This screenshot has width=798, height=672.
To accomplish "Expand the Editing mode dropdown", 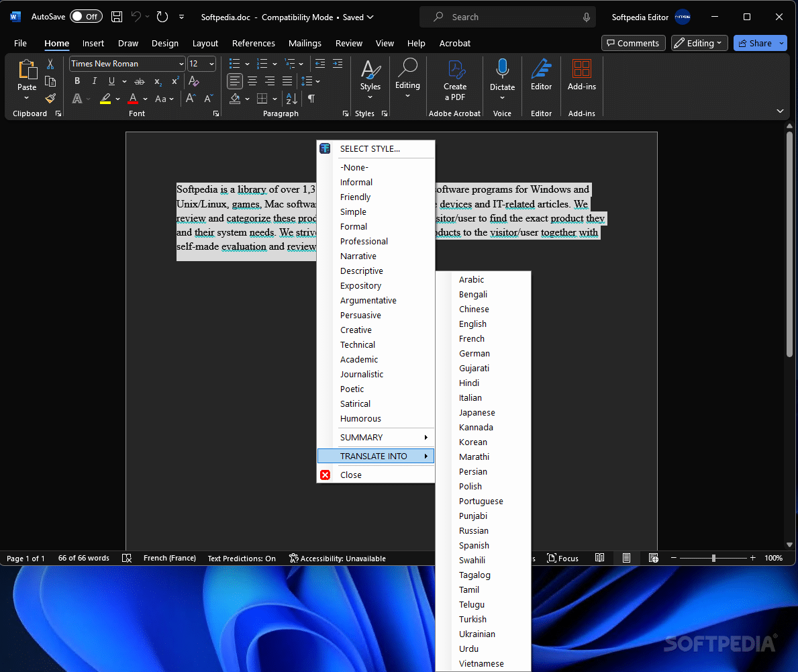I will 699,43.
